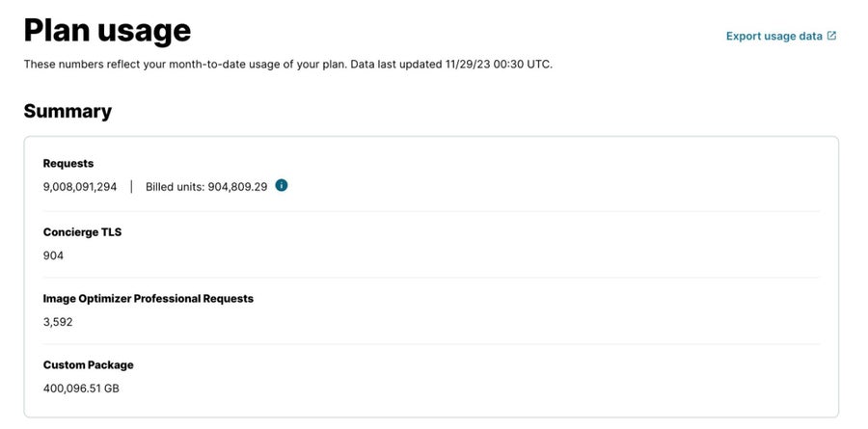Select the Concierge TLS value 904
The width and height of the screenshot is (868, 429).
click(x=53, y=255)
